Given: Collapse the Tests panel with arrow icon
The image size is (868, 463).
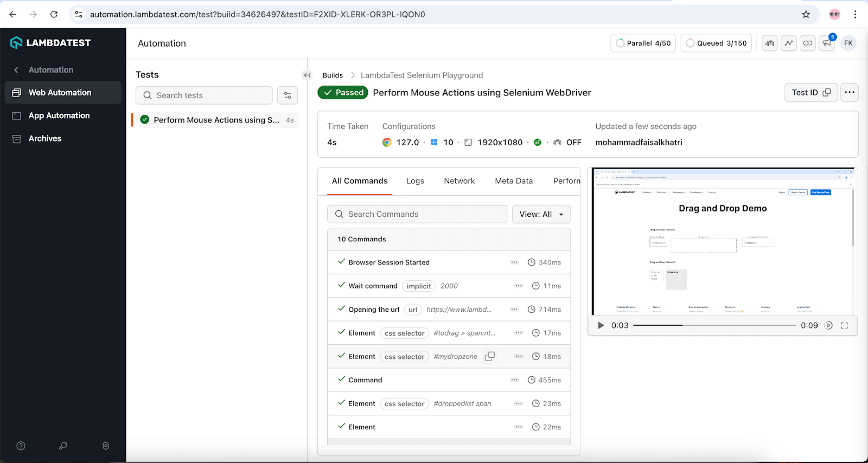Looking at the screenshot, I should click(307, 75).
